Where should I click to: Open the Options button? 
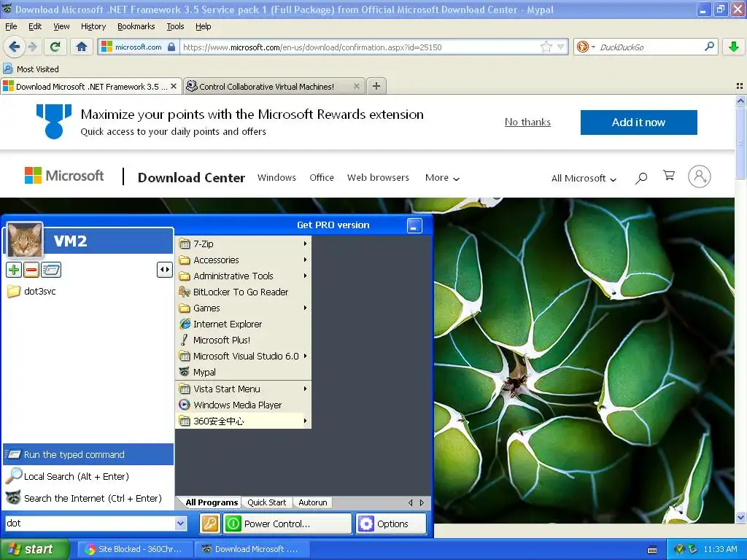[391, 524]
